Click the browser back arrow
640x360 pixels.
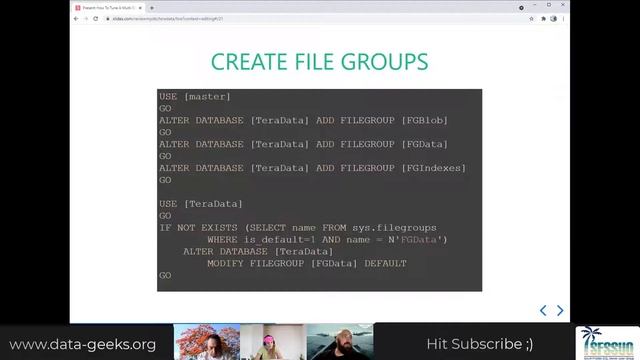pos(76,19)
